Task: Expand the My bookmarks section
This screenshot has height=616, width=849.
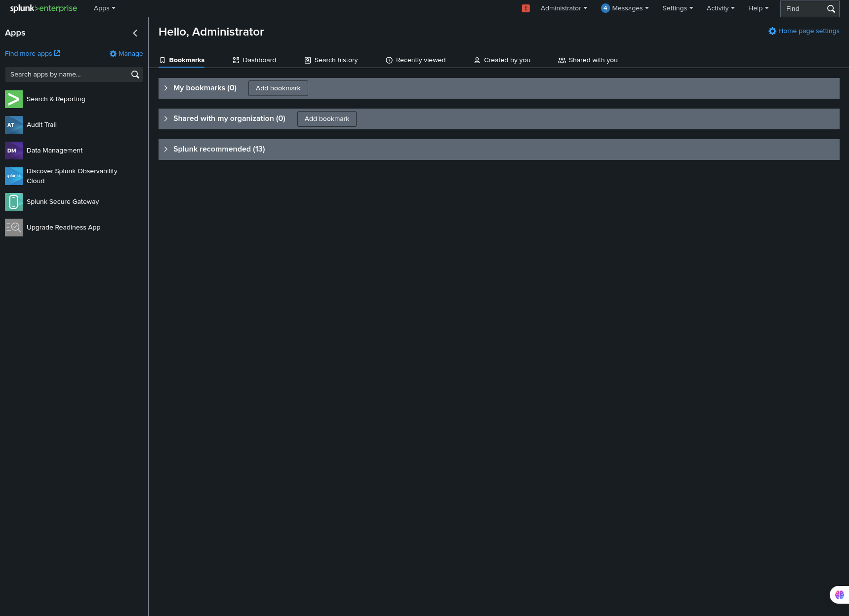Action: pyautogui.click(x=166, y=88)
